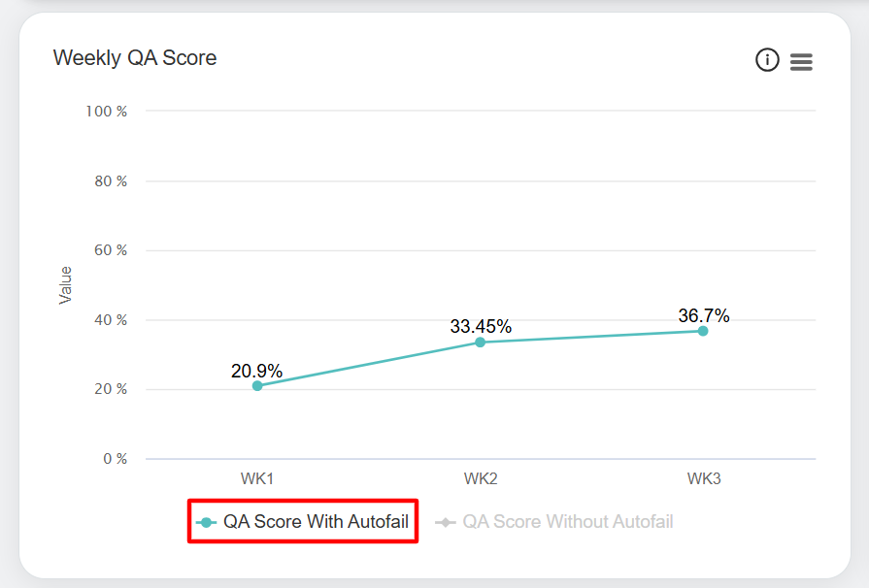Open the chart hamburger menu
The image size is (869, 588).
click(x=801, y=61)
